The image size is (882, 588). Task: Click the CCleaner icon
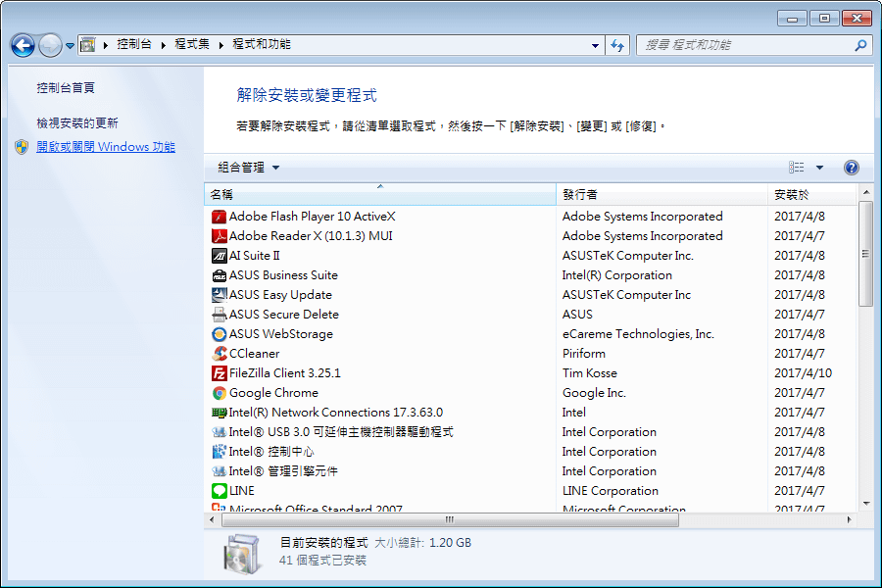click(219, 354)
